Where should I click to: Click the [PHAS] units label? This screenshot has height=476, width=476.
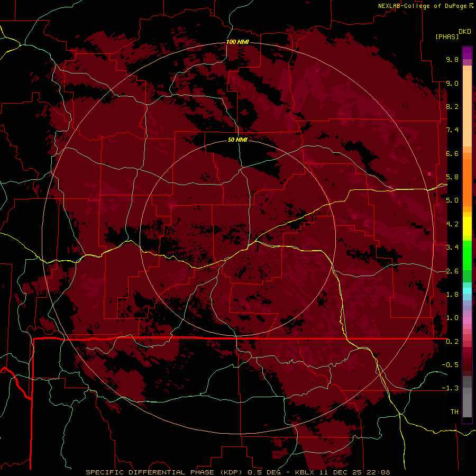pyautogui.click(x=447, y=36)
